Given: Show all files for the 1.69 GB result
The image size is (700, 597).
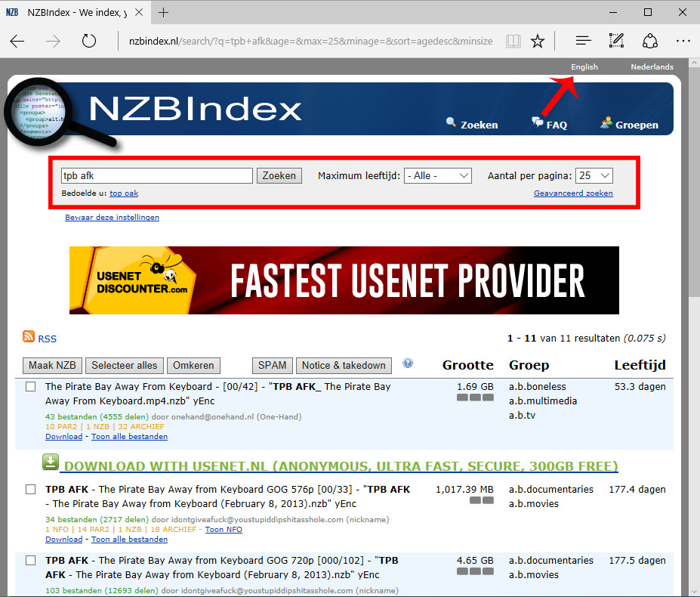Looking at the screenshot, I should [129, 437].
